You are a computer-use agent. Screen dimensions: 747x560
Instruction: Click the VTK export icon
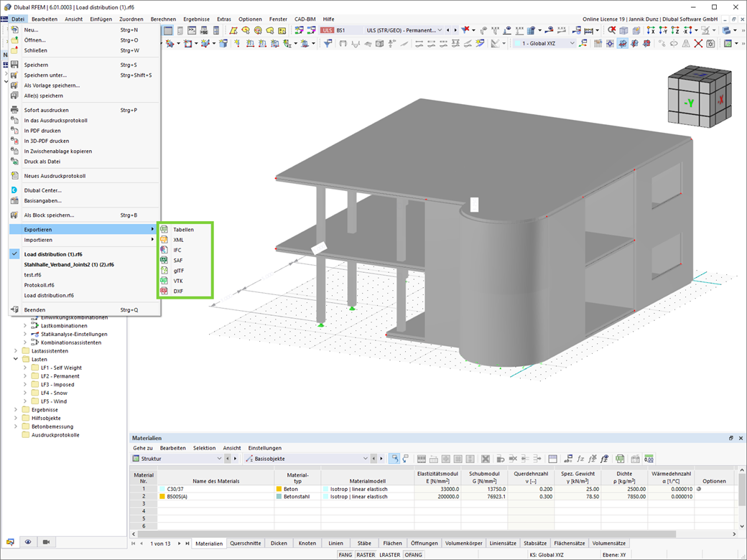point(164,281)
